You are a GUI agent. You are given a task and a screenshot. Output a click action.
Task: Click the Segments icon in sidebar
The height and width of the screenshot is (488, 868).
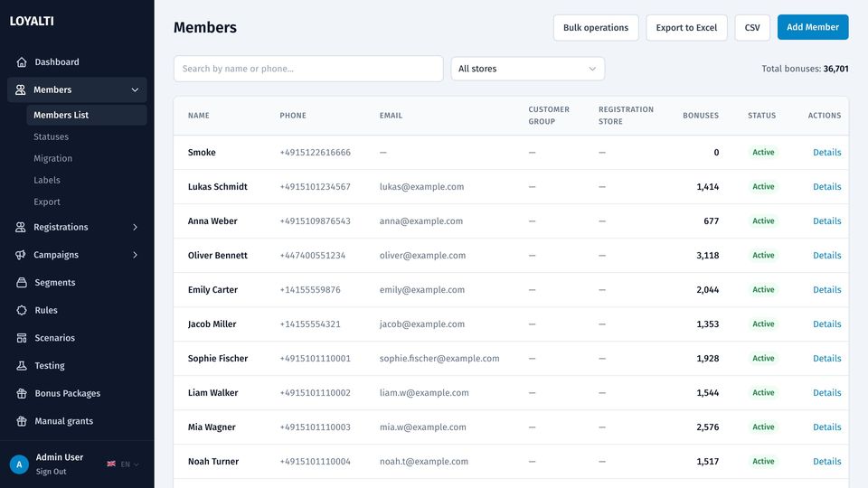coord(22,282)
